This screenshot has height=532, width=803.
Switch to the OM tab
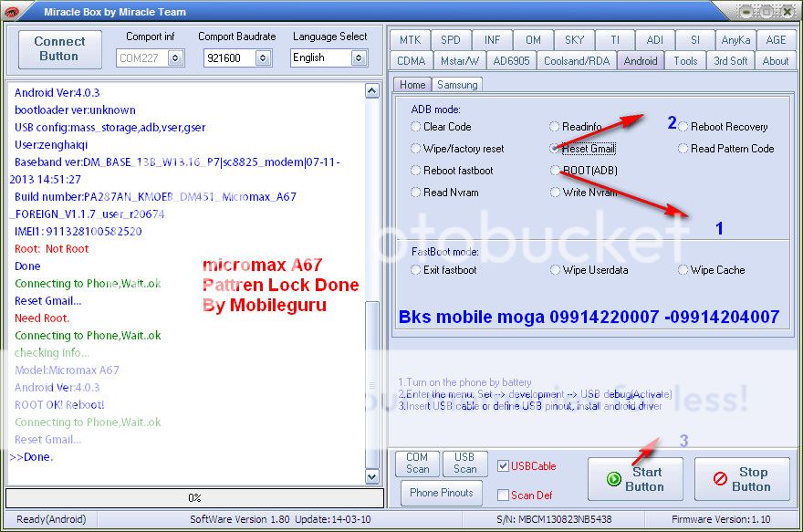coord(533,40)
